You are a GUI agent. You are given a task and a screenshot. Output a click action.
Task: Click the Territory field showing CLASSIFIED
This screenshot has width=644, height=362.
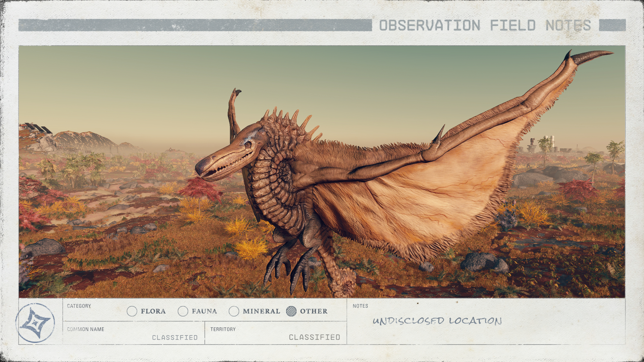tap(276, 333)
